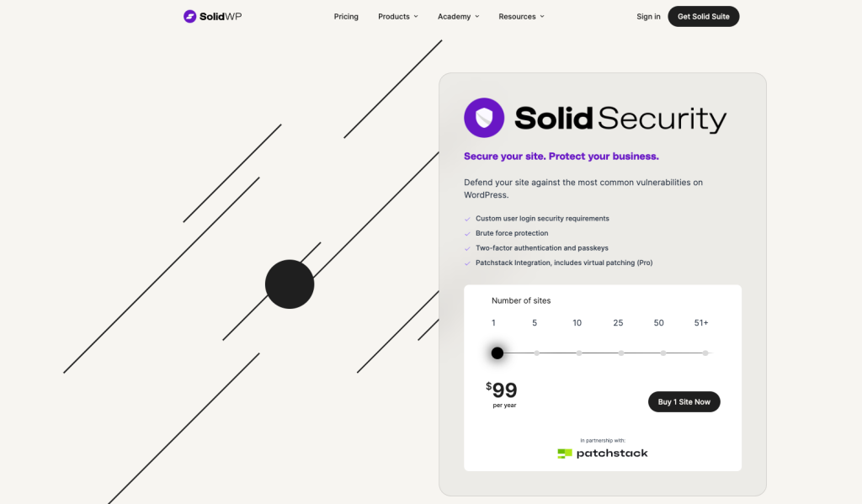Click the SolidWP logo icon in the navbar

coord(187,15)
